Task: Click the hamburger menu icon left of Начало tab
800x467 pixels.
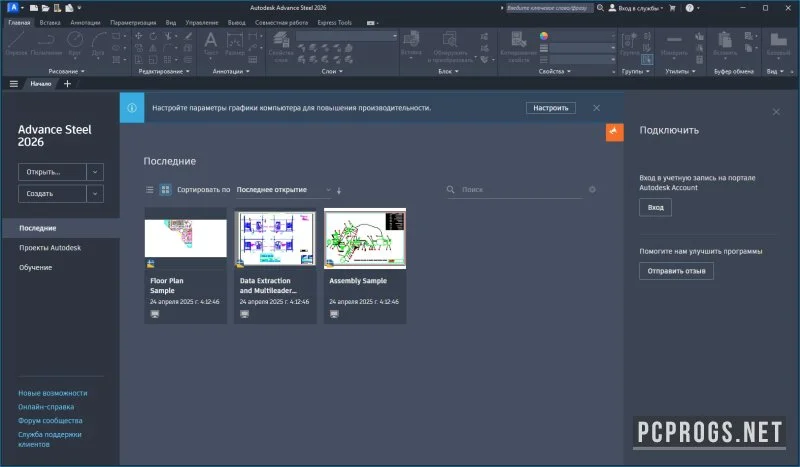Action: click(x=14, y=84)
